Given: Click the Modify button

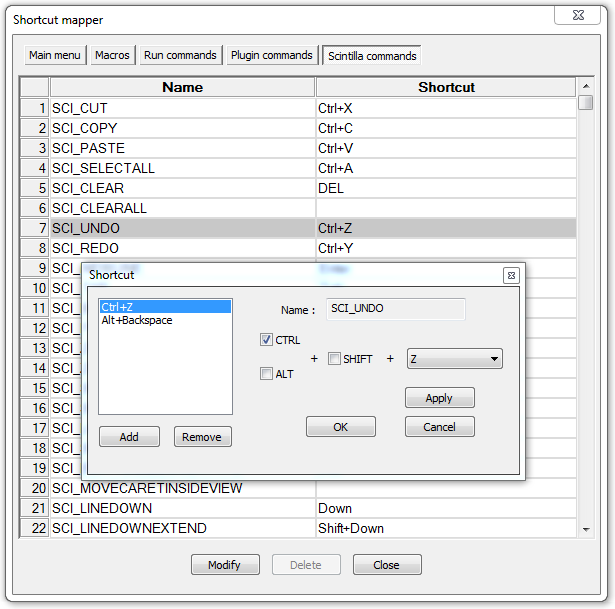Looking at the screenshot, I should click(x=225, y=565).
